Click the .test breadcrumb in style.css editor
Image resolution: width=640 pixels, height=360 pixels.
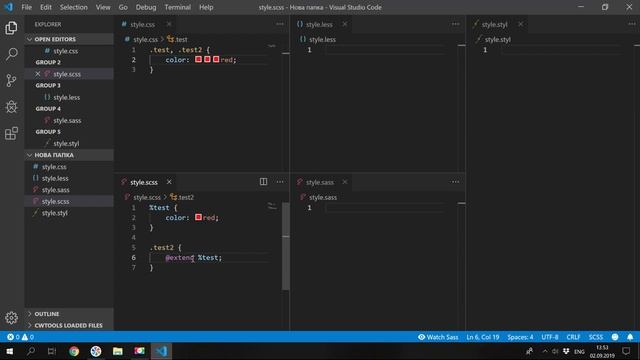(177, 40)
